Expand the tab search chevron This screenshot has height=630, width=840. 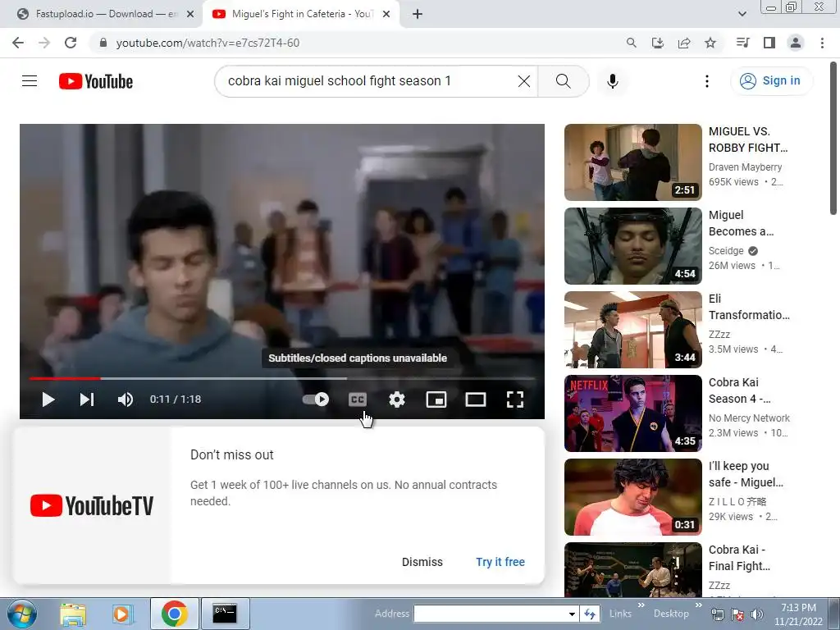742,14
